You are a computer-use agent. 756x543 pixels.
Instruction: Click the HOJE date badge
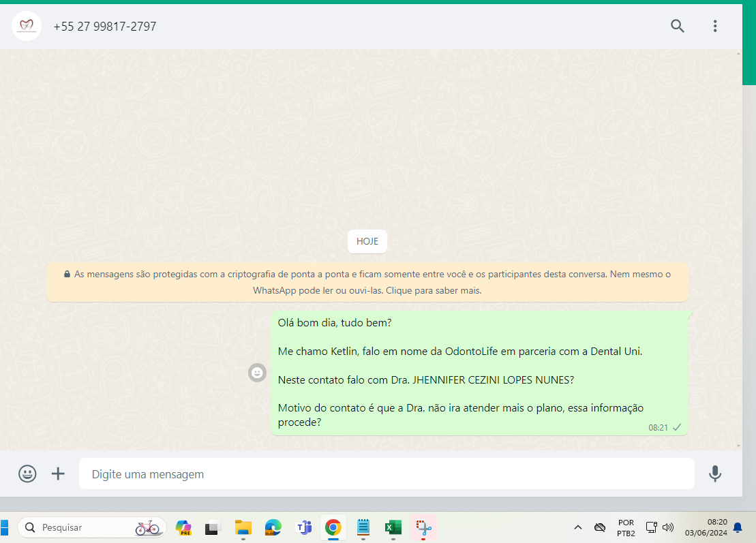[x=367, y=241]
